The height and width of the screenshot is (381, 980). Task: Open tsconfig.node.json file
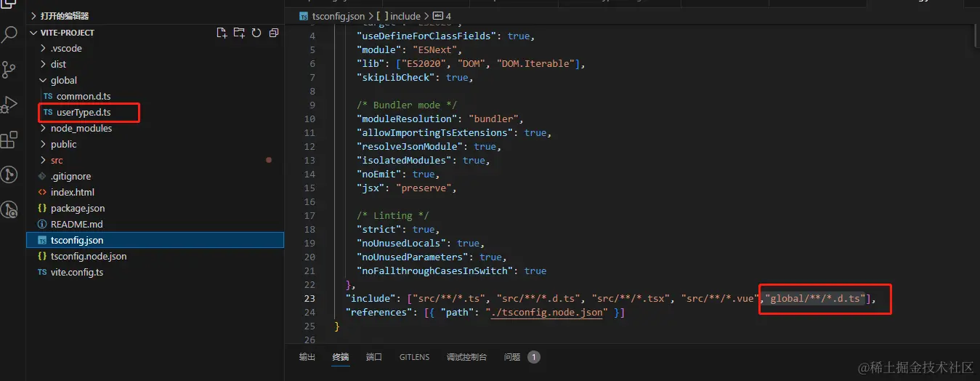point(89,257)
